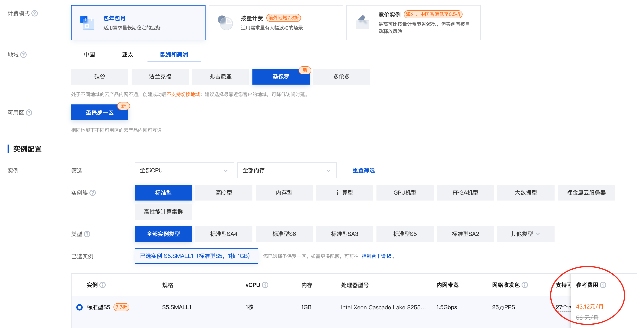Screen dimensions: 644x328
Task: Select the 竞价实例 billing mode
Action: click(413, 22)
